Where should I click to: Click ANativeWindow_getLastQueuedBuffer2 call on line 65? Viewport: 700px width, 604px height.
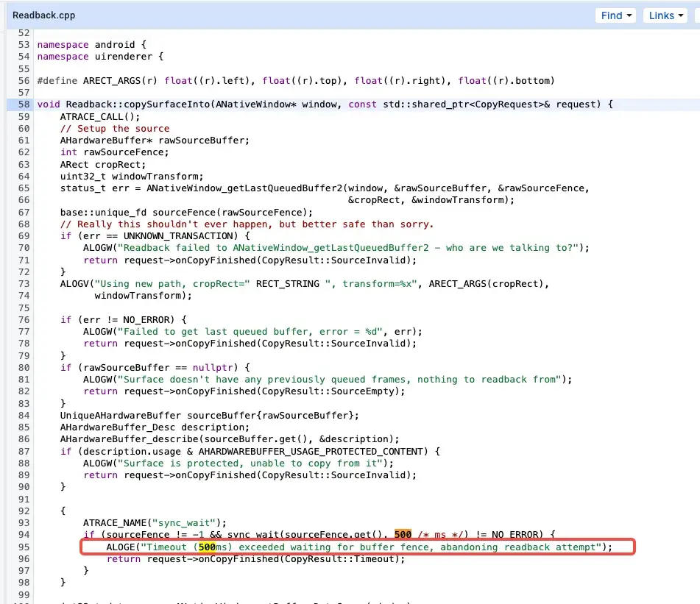[244, 188]
